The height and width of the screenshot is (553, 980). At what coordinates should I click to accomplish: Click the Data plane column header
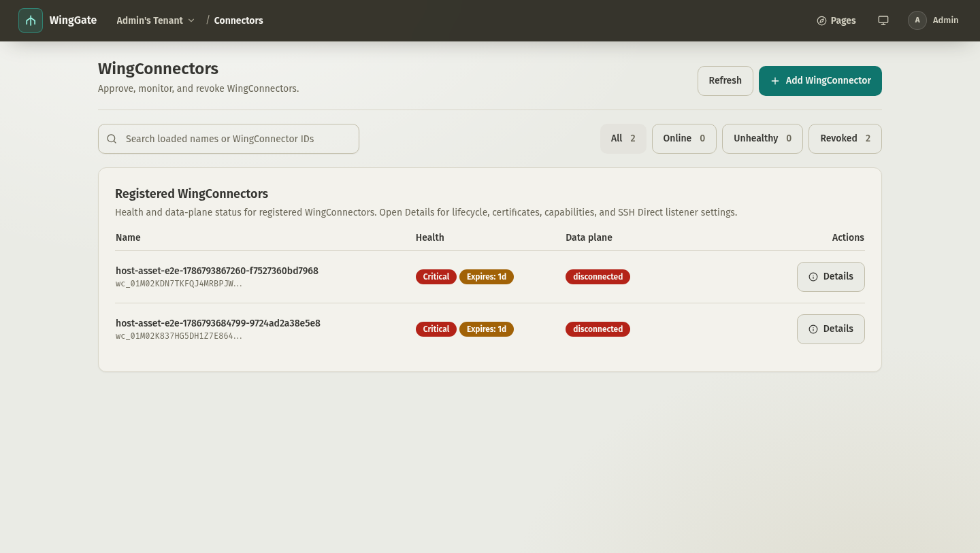[x=589, y=237]
